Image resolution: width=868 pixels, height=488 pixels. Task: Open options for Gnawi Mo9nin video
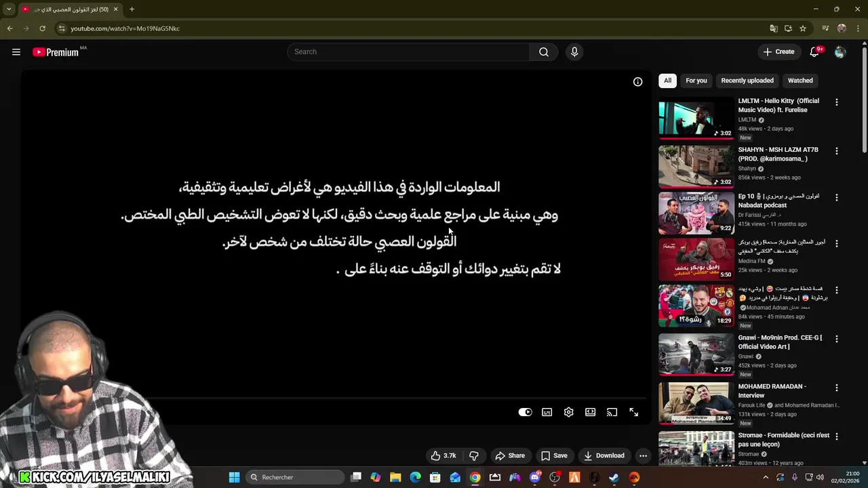coord(836,339)
